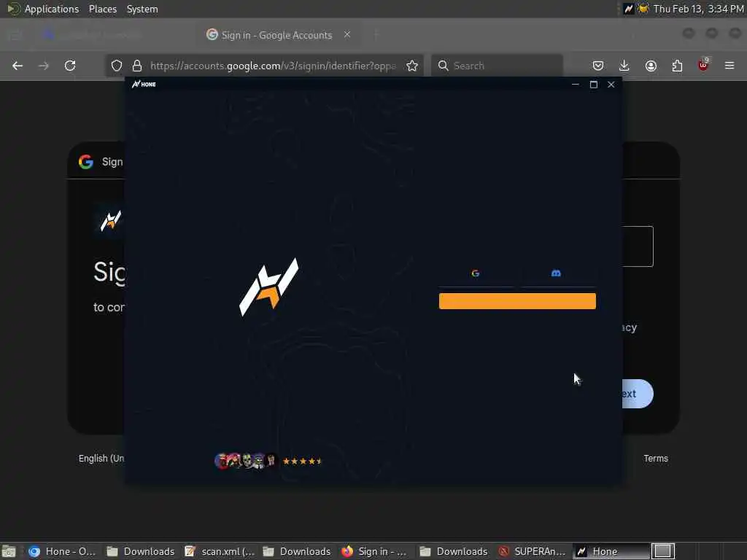Screen dimensions: 747x560
Task: Click the date and time clock
Action: [698, 9]
